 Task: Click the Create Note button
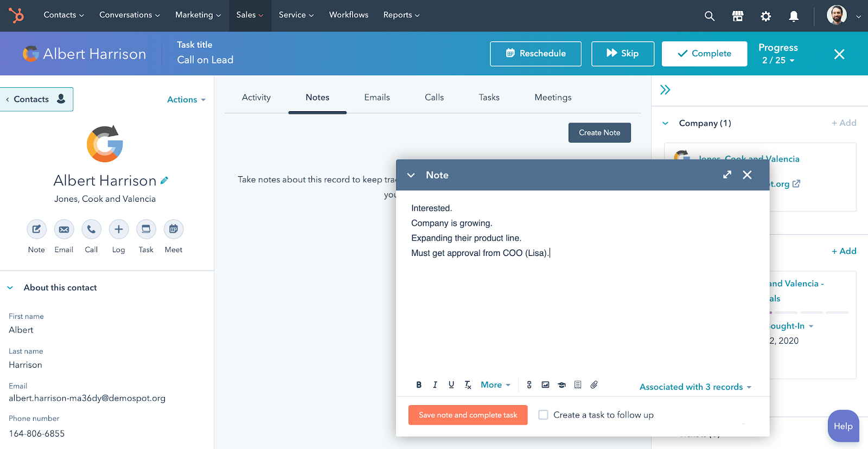(x=599, y=133)
